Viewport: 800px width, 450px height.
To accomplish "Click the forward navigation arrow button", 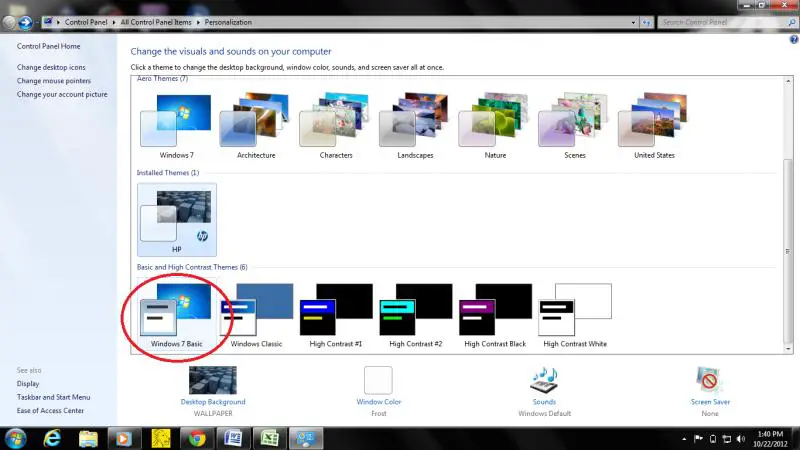I will [x=25, y=22].
